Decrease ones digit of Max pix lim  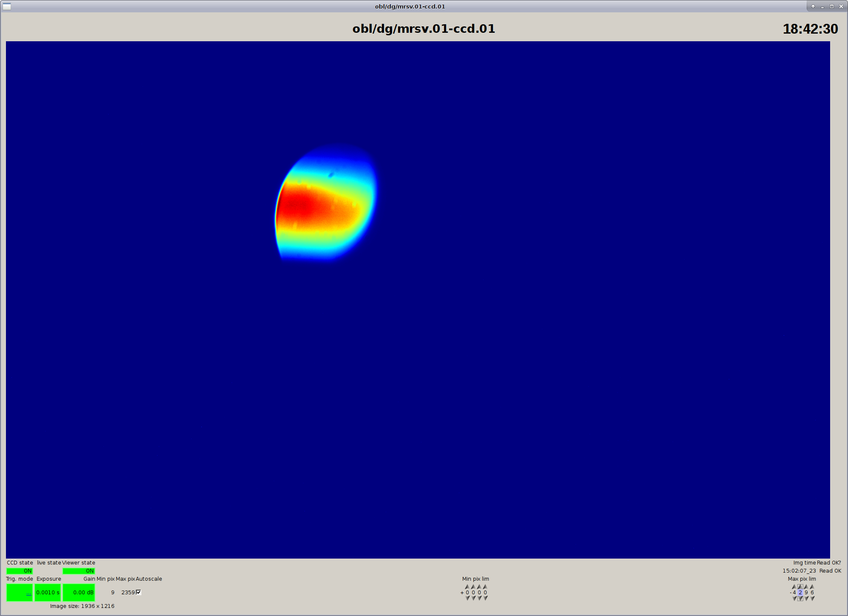[x=812, y=598]
